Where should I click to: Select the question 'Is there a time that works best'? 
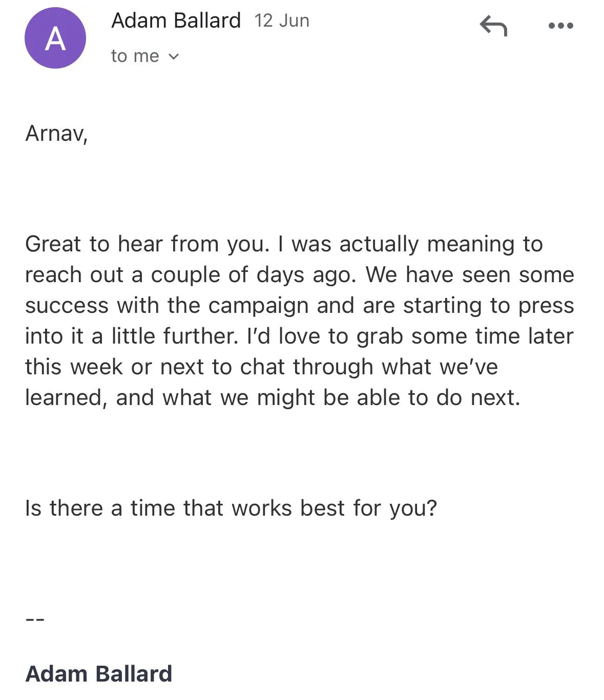click(231, 508)
